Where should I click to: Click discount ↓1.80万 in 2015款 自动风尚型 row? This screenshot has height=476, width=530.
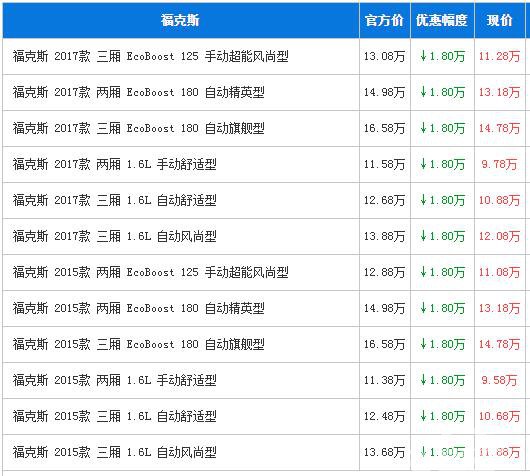[x=442, y=452]
